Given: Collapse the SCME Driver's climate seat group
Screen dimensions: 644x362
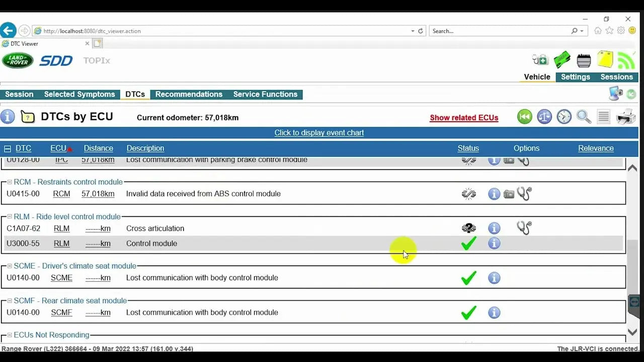Looking at the screenshot, I should coord(10,266).
